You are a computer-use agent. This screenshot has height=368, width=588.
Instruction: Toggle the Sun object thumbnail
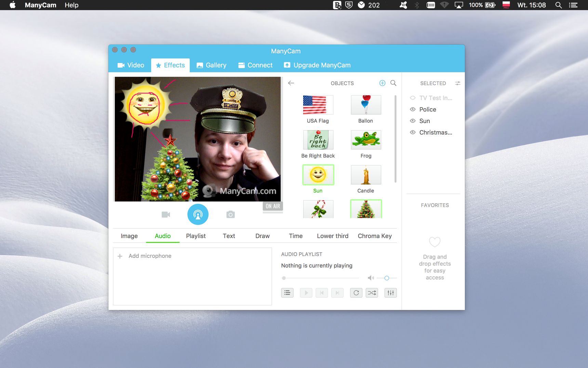pyautogui.click(x=318, y=175)
